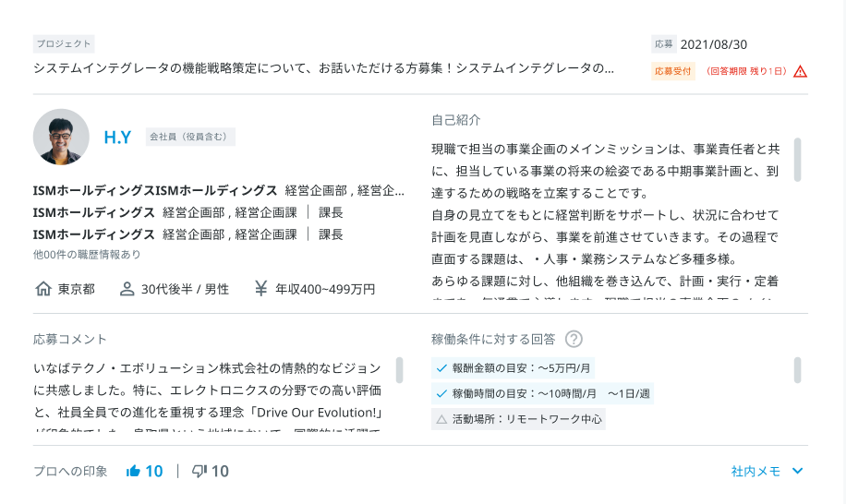Expand the 社内メモ section chevron
The image size is (846, 504).
tap(798, 472)
